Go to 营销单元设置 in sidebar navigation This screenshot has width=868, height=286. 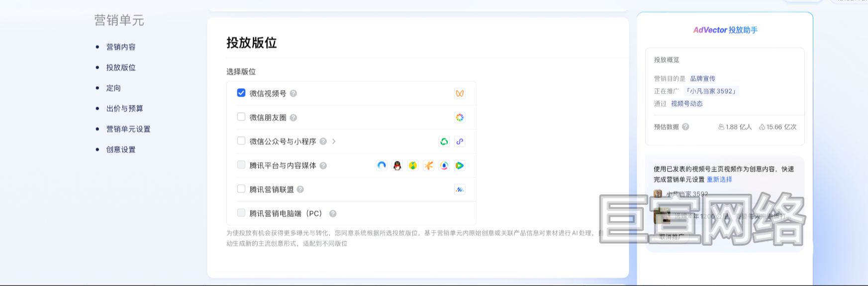pyautogui.click(x=128, y=129)
